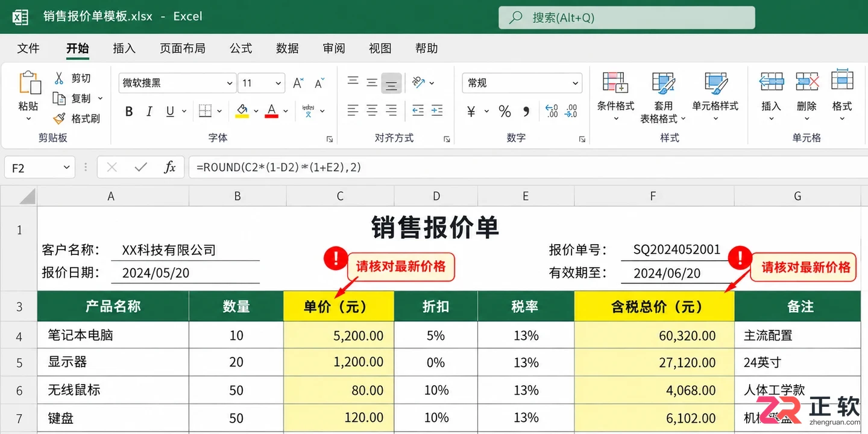Open number format dropdown 常规
Image resolution: width=868 pixels, height=434 pixels.
tap(575, 83)
